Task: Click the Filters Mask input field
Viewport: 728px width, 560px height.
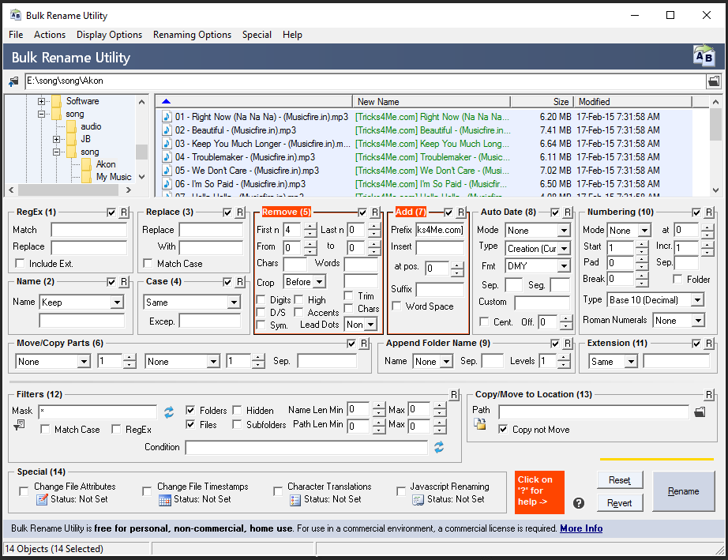Action: [x=98, y=412]
